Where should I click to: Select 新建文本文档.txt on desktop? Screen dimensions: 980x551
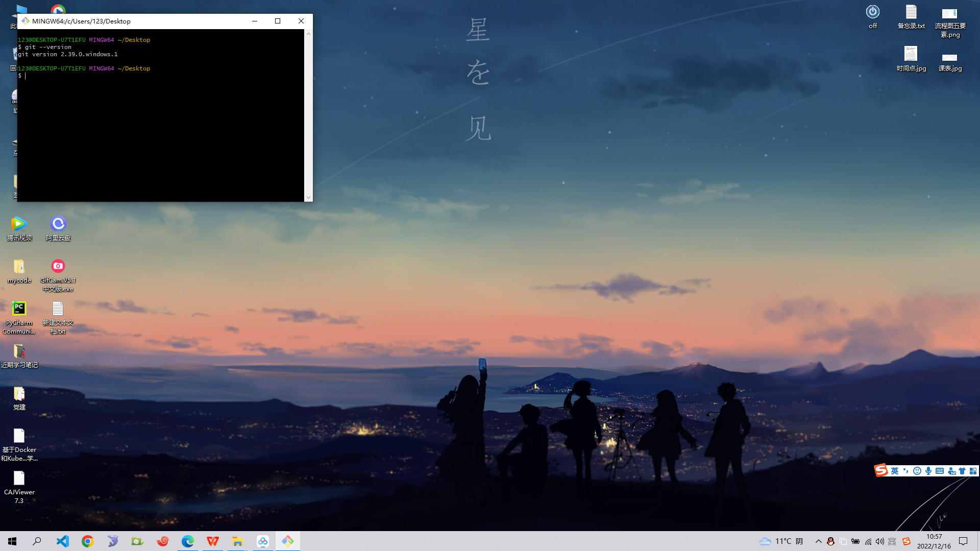coord(58,318)
